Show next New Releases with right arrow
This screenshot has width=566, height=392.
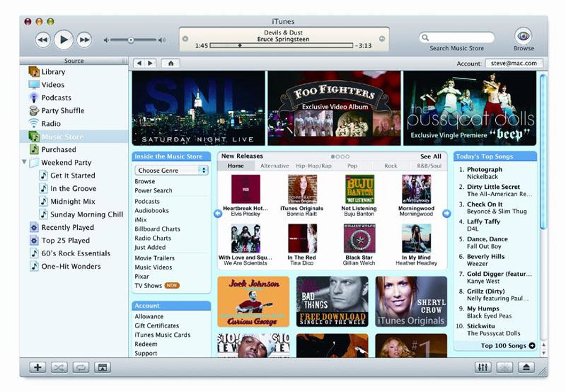446,214
